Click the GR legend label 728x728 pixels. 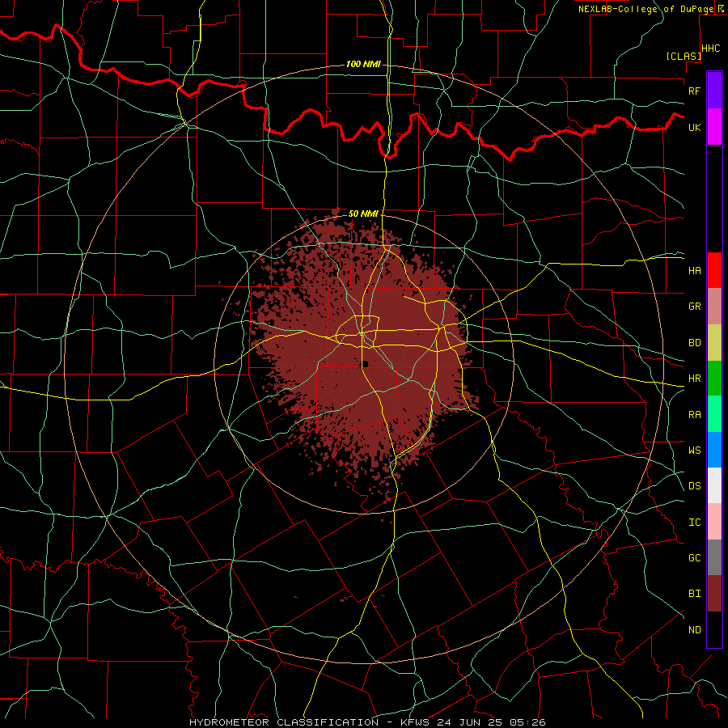coord(694,307)
